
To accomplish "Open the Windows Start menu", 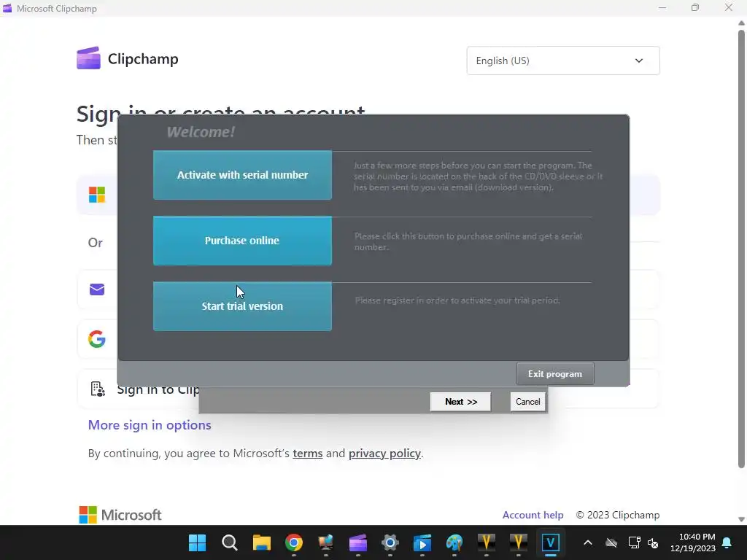I will coord(197,542).
